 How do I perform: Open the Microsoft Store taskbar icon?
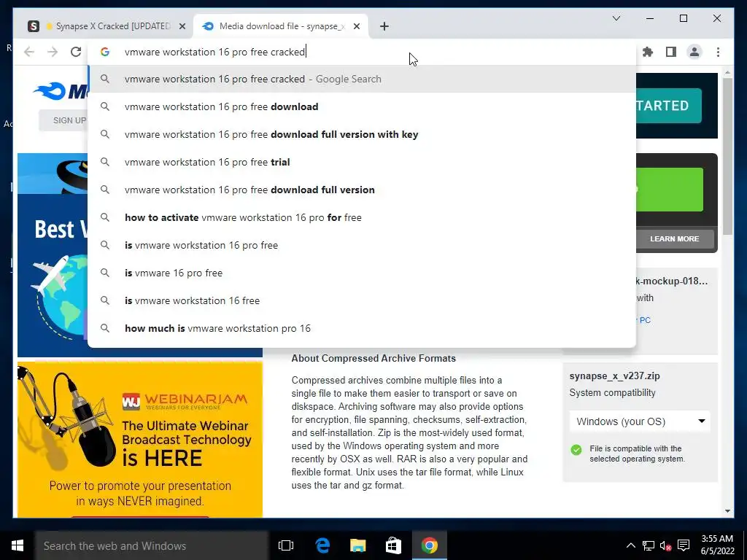393,545
